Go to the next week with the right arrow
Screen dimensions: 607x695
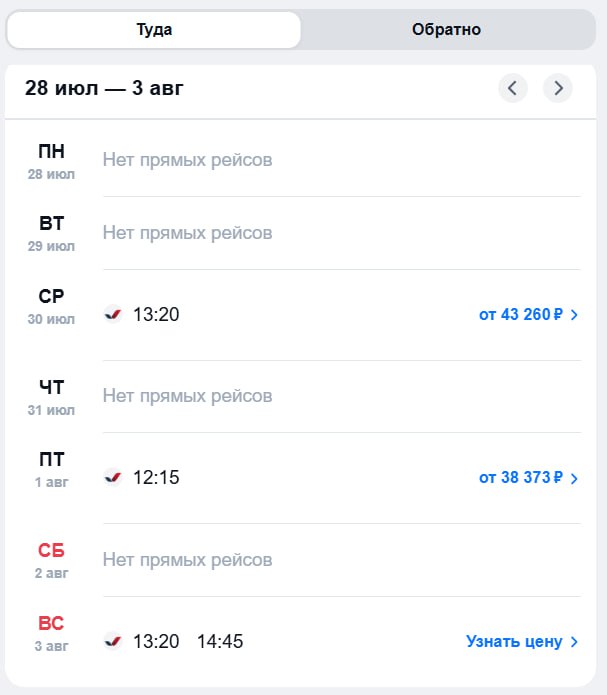(558, 88)
